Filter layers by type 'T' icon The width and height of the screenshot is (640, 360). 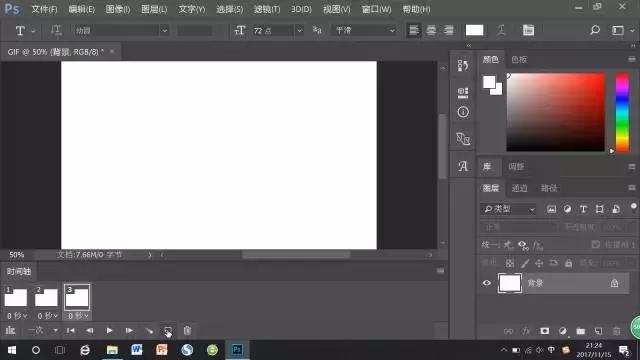pos(583,209)
